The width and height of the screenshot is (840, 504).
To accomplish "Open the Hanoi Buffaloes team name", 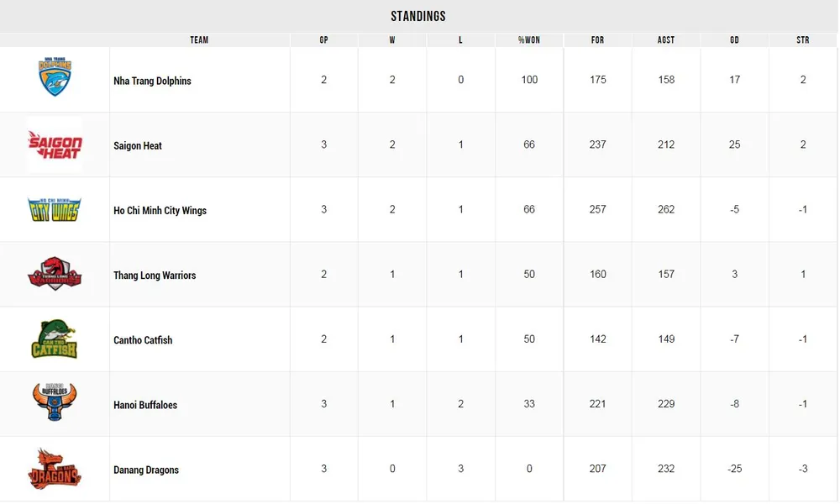I will 145,405.
